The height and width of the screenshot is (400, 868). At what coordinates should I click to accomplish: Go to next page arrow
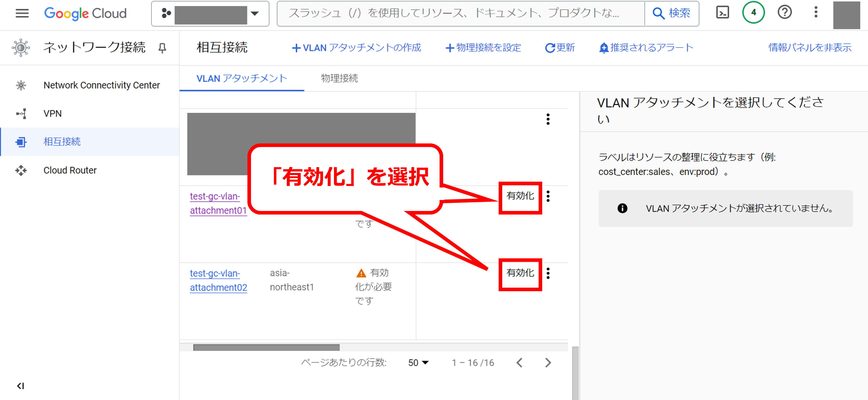tap(548, 363)
